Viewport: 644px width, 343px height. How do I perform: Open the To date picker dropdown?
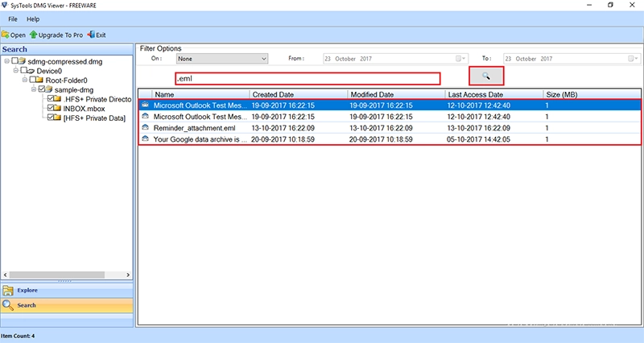(x=634, y=59)
